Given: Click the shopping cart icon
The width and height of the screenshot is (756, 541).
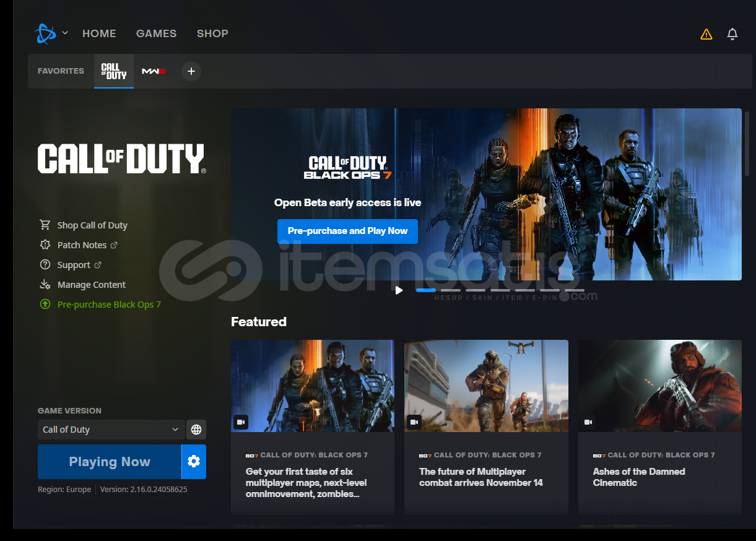Looking at the screenshot, I should tap(45, 225).
